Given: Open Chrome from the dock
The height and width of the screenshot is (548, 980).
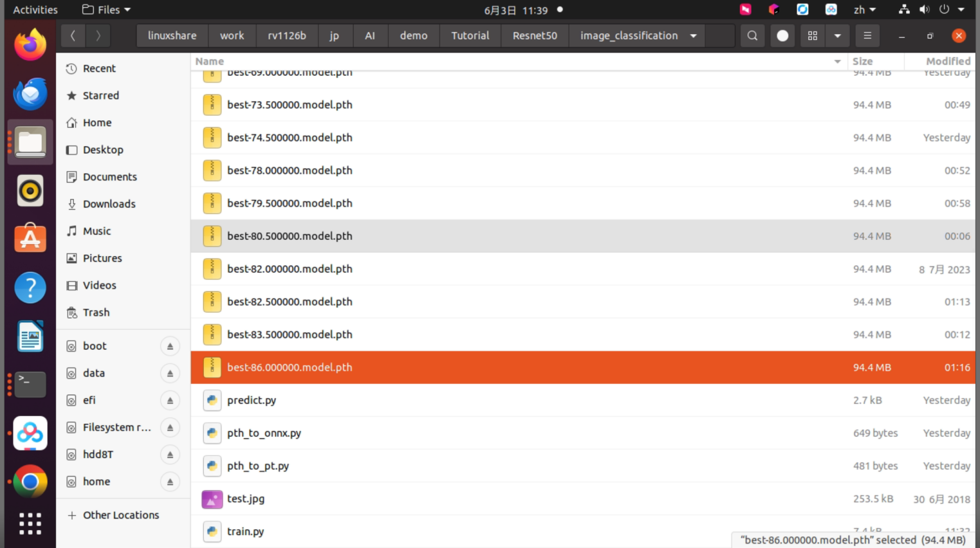Looking at the screenshot, I should (x=30, y=482).
